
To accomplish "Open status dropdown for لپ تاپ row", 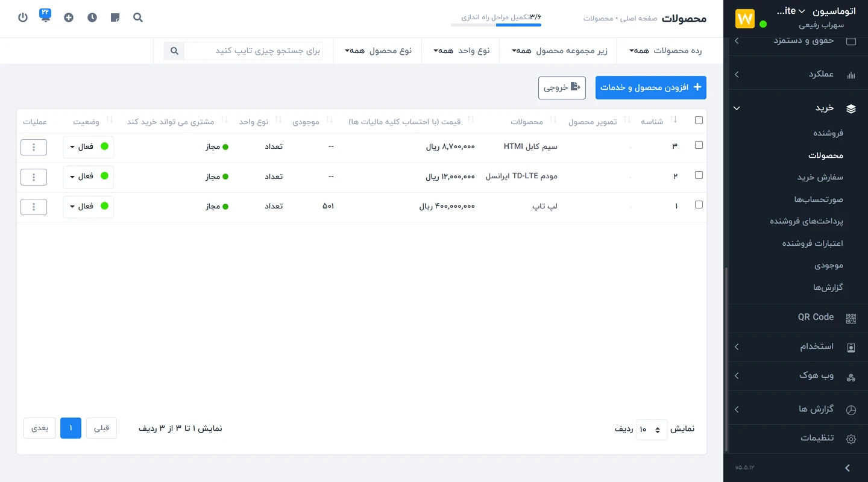I will click(x=88, y=206).
